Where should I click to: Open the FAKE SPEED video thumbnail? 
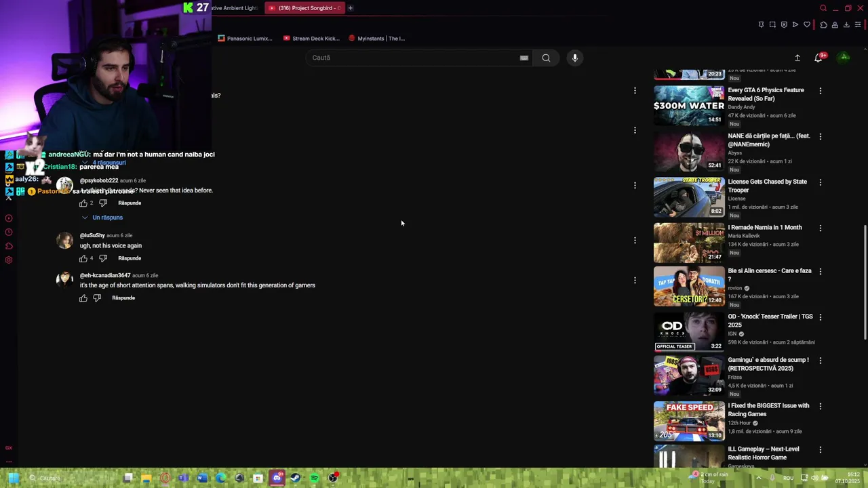click(689, 421)
